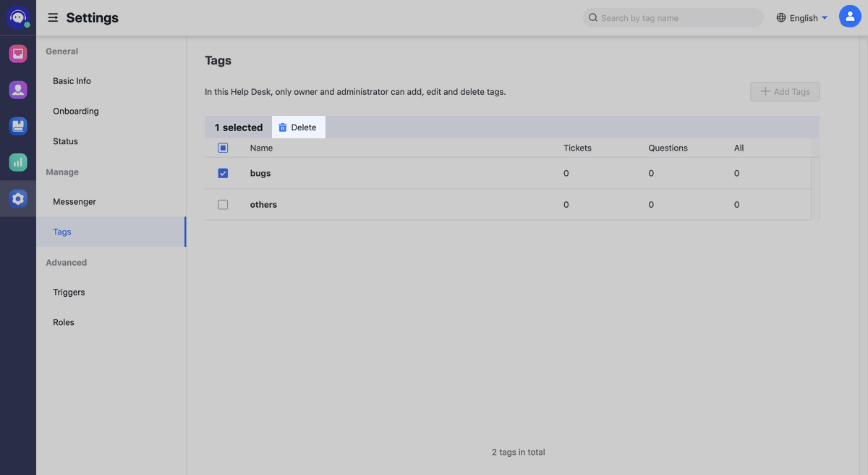
Task: Click the Manage section heading
Action: pos(62,172)
